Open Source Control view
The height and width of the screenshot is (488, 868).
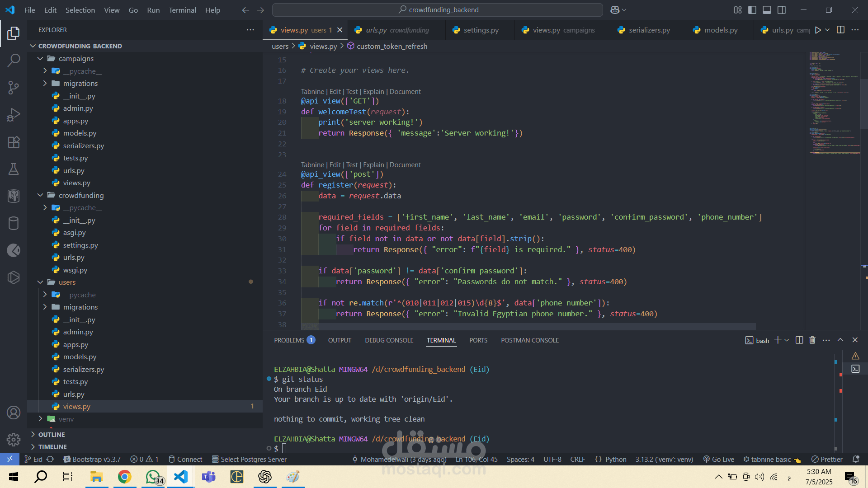[x=14, y=87]
